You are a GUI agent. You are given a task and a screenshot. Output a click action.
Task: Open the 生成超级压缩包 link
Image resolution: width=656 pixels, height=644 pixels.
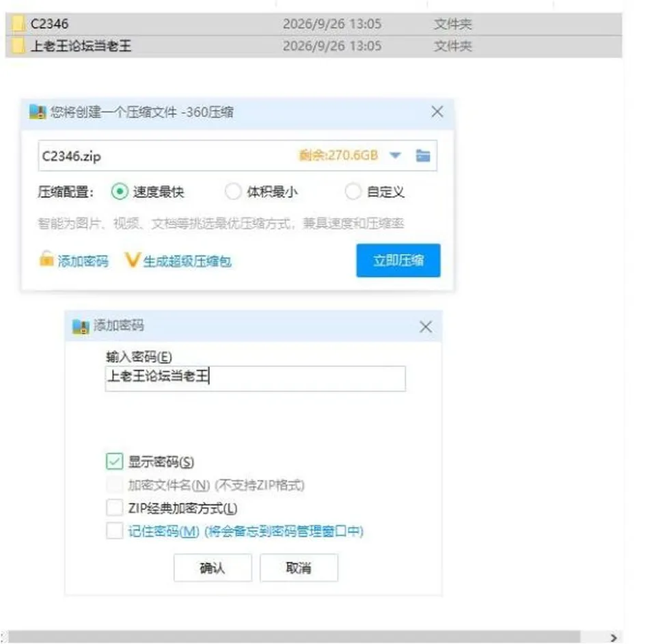[187, 262]
